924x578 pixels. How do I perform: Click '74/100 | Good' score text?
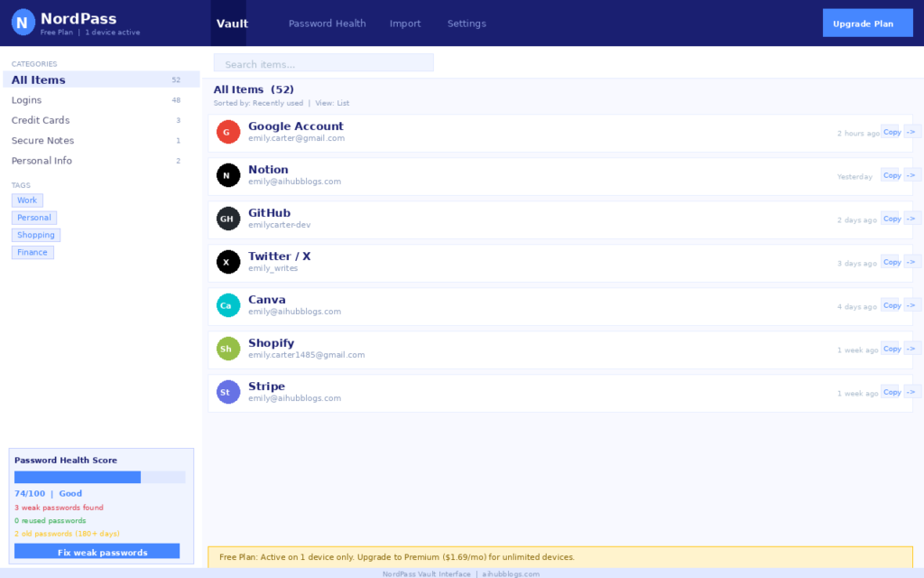click(49, 494)
